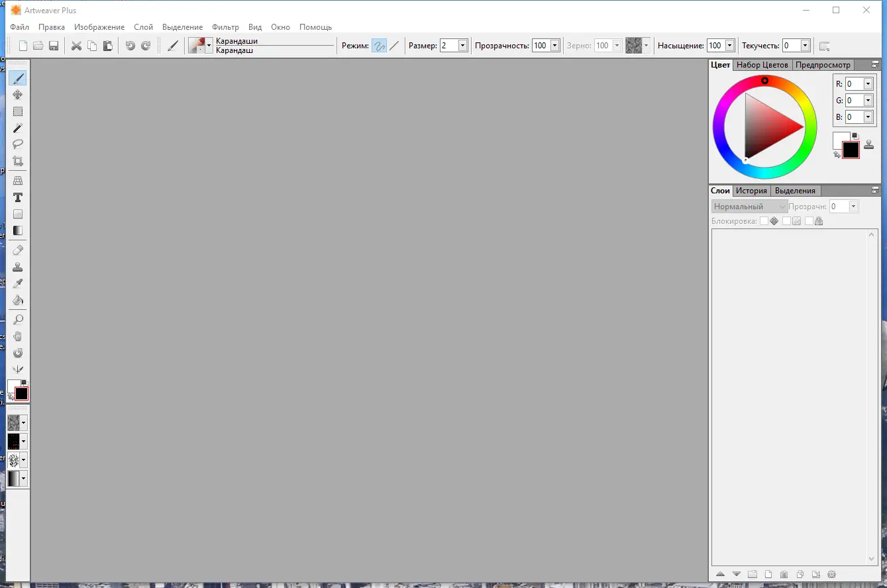The height and width of the screenshot is (588, 887).
Task: Select the Brush tool in the toolbox
Action: (18, 79)
